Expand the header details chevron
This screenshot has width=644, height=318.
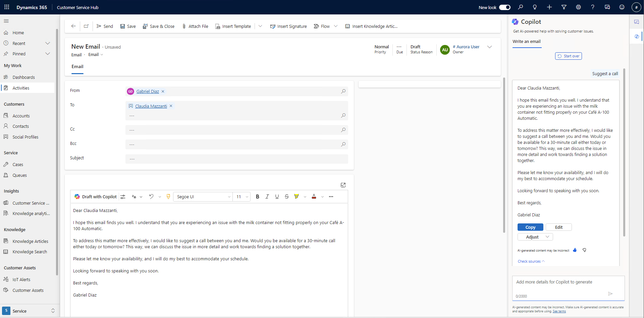(x=490, y=47)
